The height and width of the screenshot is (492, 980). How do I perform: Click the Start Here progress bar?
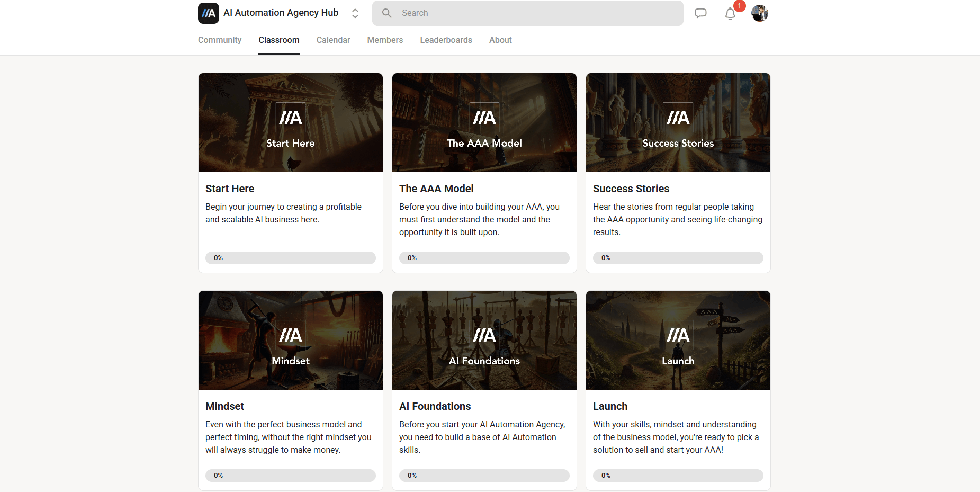[x=290, y=258]
